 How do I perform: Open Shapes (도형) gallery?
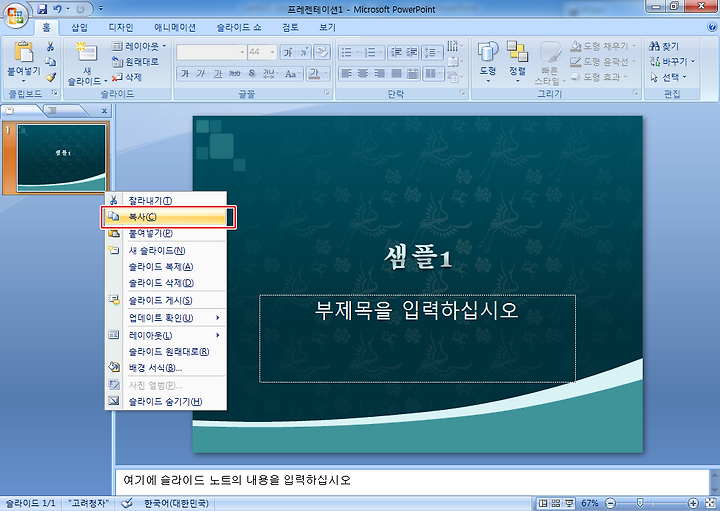pos(488,62)
